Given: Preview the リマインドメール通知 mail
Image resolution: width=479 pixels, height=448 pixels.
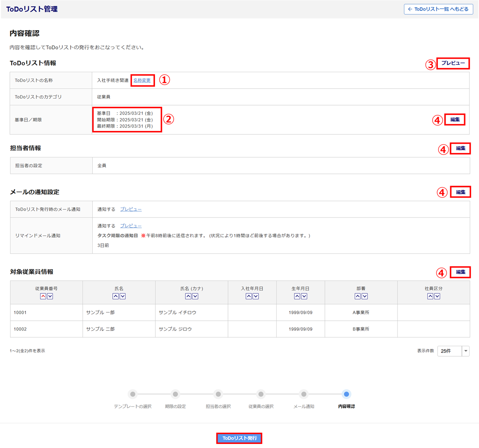Looking at the screenshot, I should pyautogui.click(x=131, y=226).
